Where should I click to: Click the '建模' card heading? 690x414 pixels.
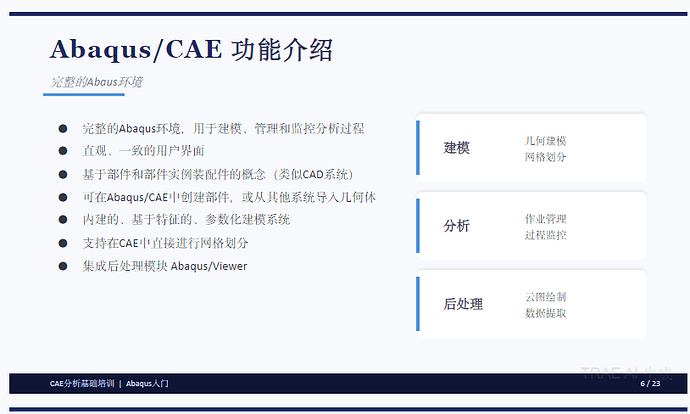pos(456,148)
